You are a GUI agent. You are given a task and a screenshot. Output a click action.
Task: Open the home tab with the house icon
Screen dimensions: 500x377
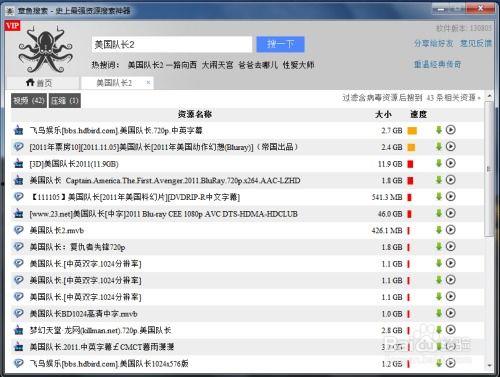click(39, 83)
